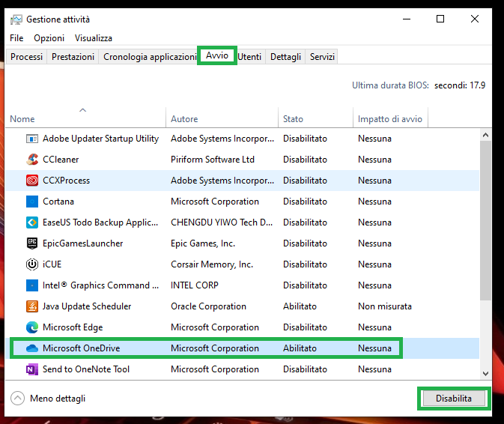Open the Opzioni menu
Image resolution: width=504 pixels, height=424 pixels.
(x=49, y=38)
